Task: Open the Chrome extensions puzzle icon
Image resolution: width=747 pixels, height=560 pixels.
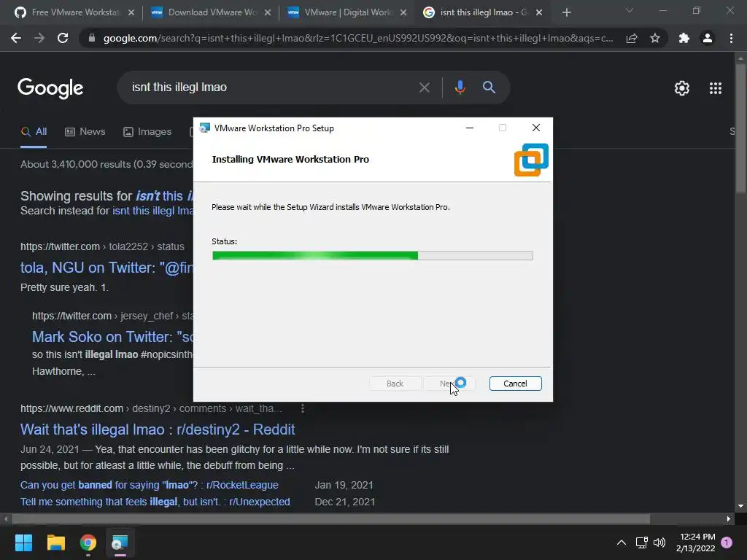Action: [684, 38]
